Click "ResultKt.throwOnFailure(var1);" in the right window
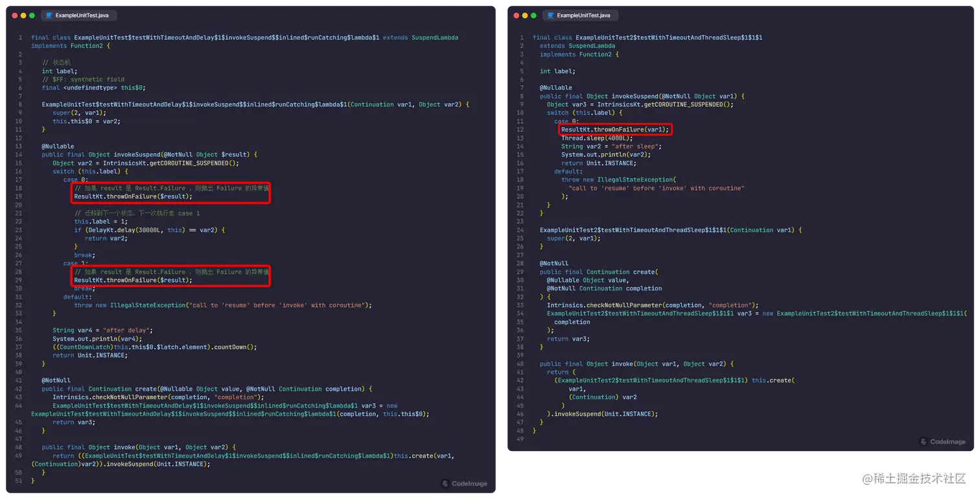This screenshot has width=980, height=499. click(x=615, y=130)
